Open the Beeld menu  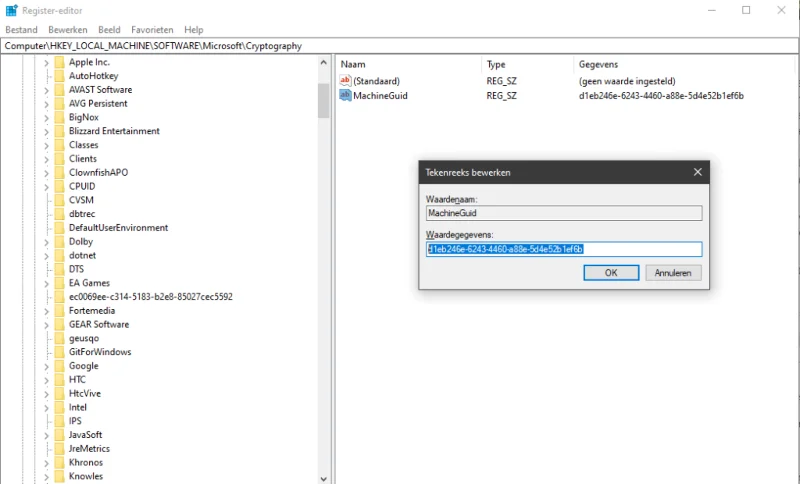point(109,30)
